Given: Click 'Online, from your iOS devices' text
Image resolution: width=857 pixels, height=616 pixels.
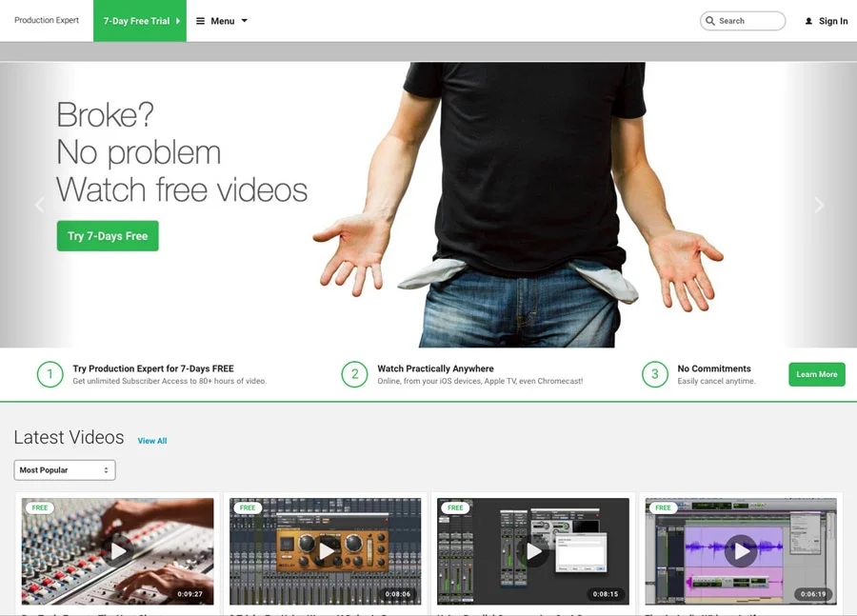Looking at the screenshot, I should 480,381.
